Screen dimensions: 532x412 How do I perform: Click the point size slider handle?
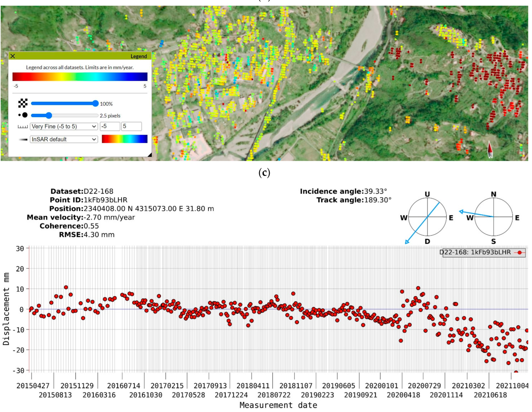[x=49, y=115]
